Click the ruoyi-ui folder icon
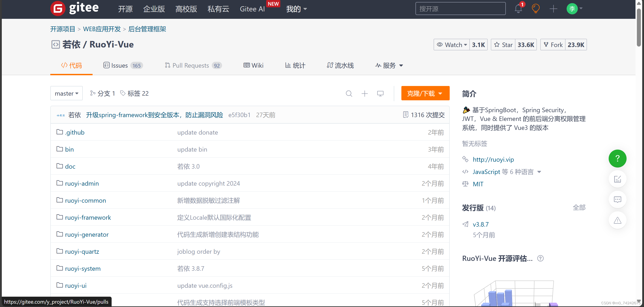The height and width of the screenshot is (307, 644). (x=59, y=285)
